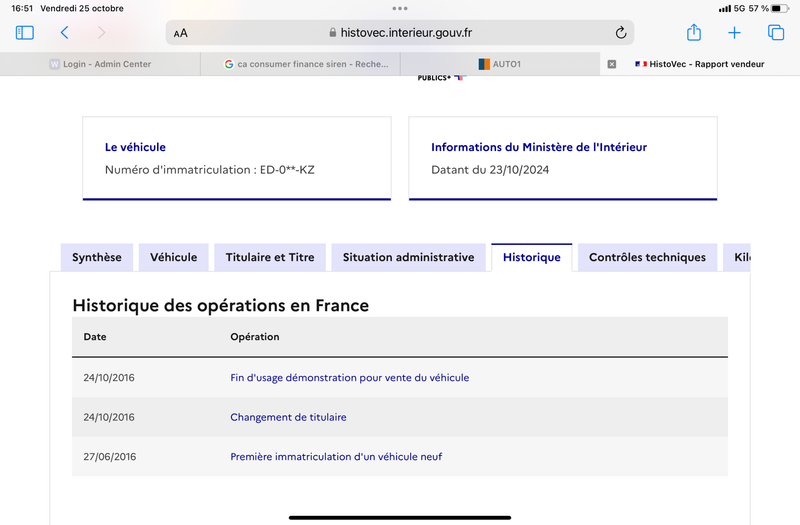Switch to Login - Admin Center tab

click(x=100, y=64)
